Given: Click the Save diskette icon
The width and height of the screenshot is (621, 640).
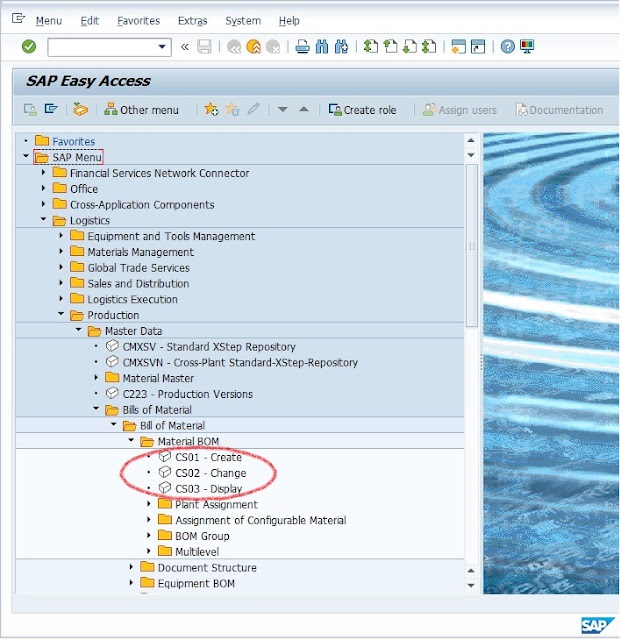Looking at the screenshot, I should point(204,47).
